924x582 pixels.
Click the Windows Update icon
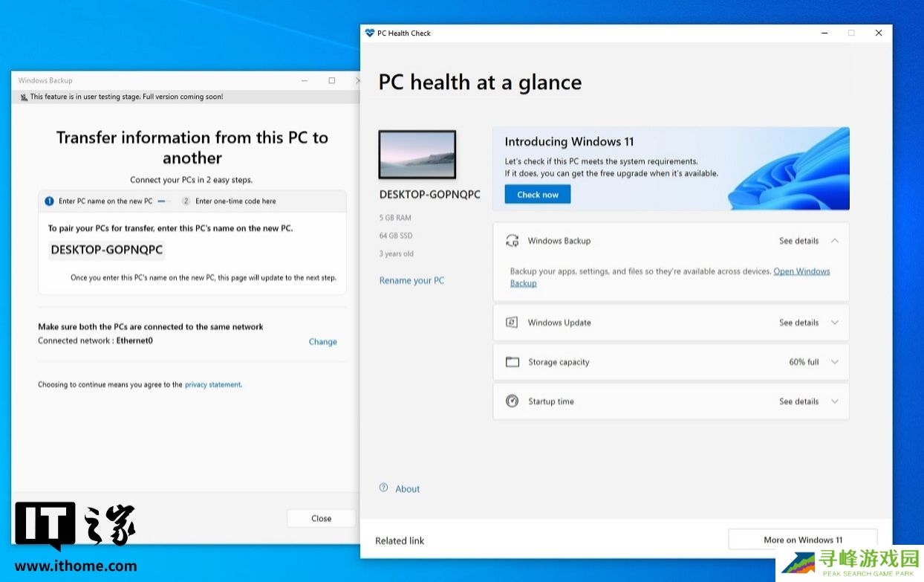click(x=512, y=323)
